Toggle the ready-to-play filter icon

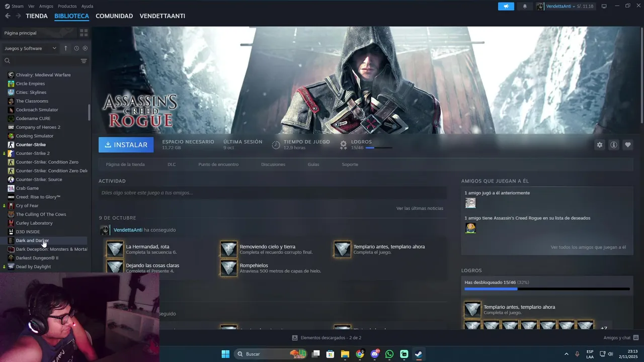pos(85,48)
